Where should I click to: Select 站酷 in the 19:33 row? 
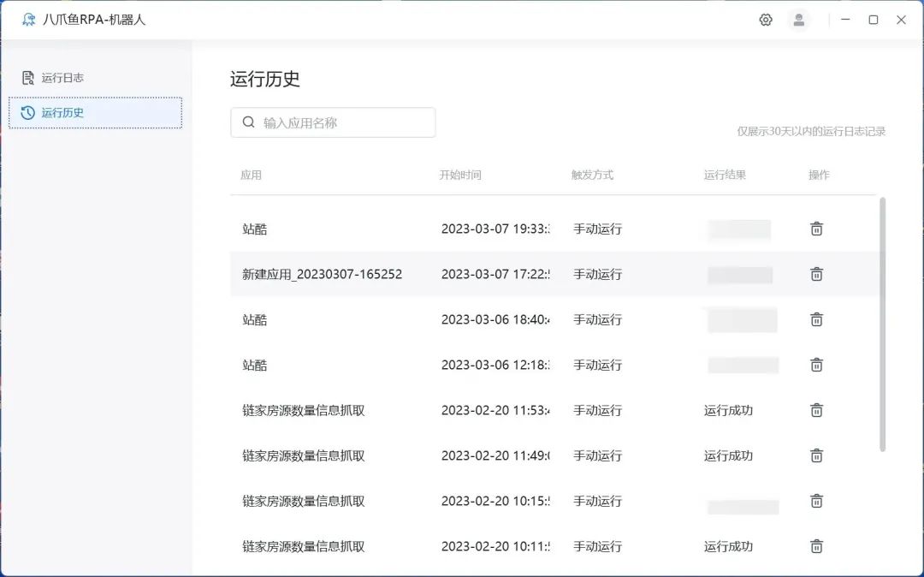(255, 229)
